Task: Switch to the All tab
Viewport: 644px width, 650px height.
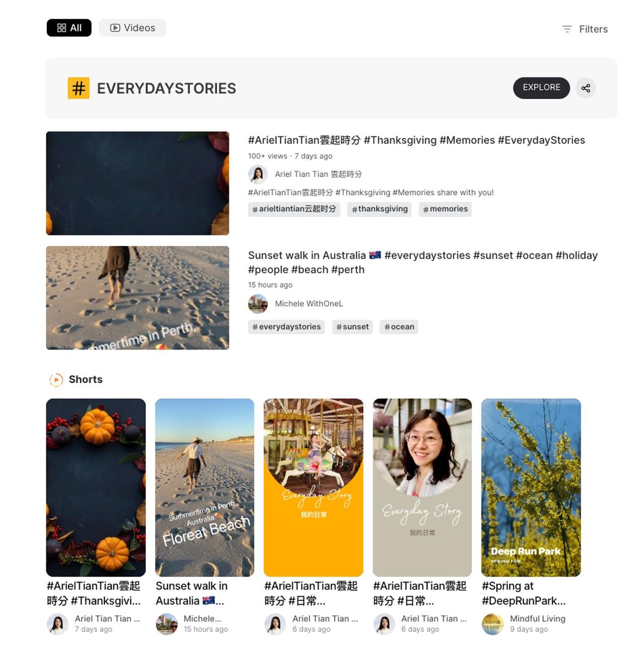Action: pyautogui.click(x=69, y=28)
